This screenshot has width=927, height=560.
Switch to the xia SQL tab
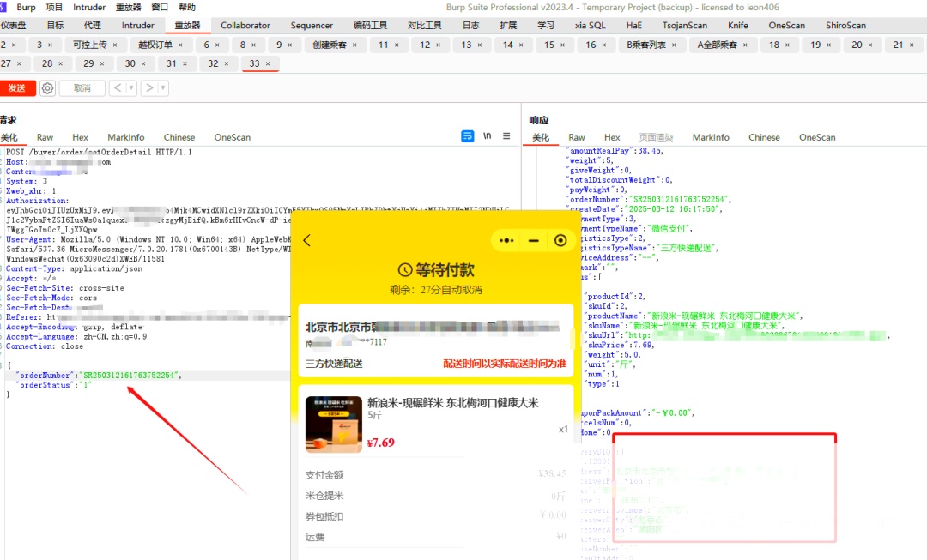pos(590,26)
